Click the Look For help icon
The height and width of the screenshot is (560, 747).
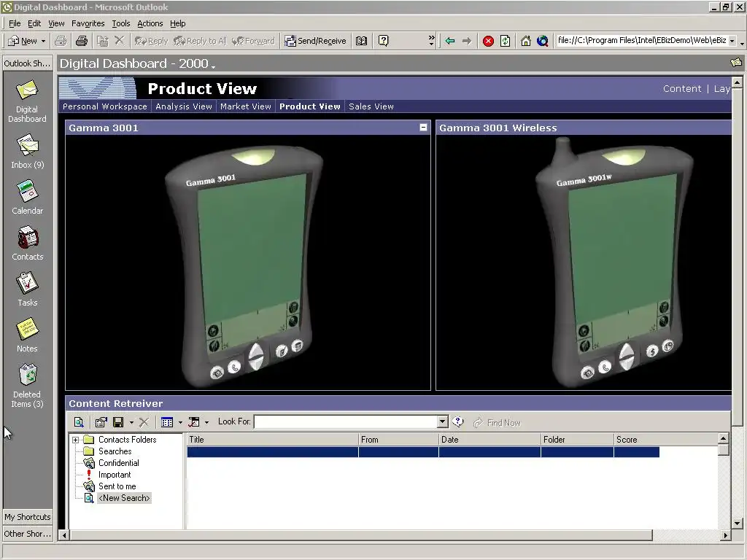(x=458, y=421)
